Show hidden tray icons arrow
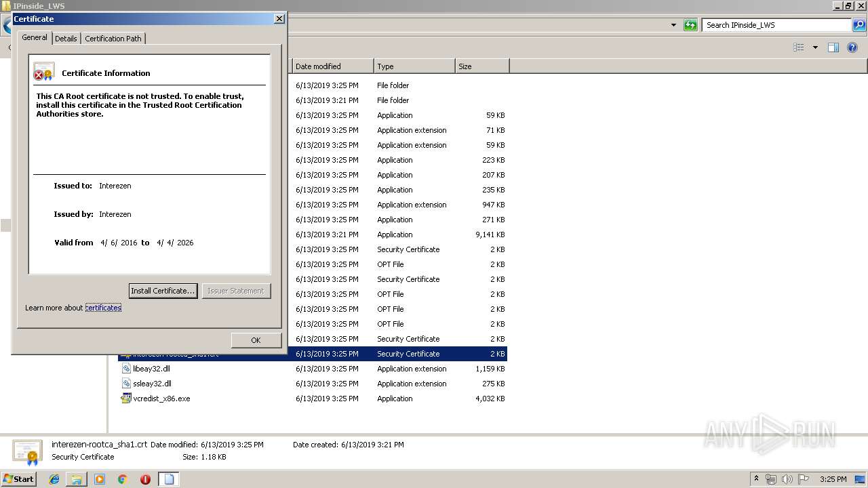Viewport: 868px width, 488px height. [x=756, y=479]
